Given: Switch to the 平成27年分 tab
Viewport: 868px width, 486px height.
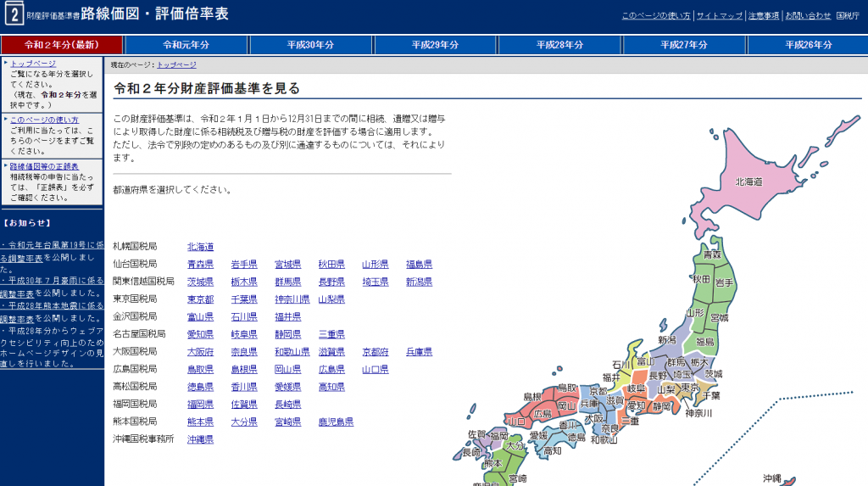Looking at the screenshot, I should pos(684,45).
